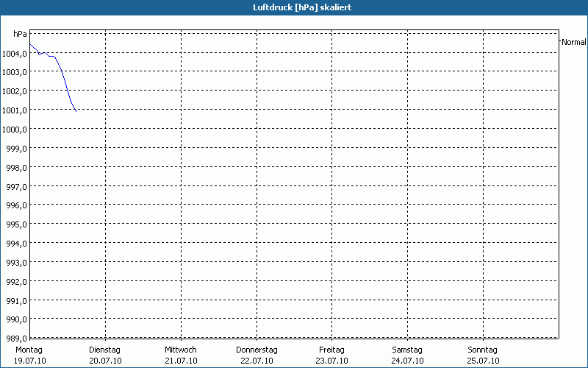The image size is (588, 368).
Task: Click the 'Samstag' day label
Action: coord(407,350)
